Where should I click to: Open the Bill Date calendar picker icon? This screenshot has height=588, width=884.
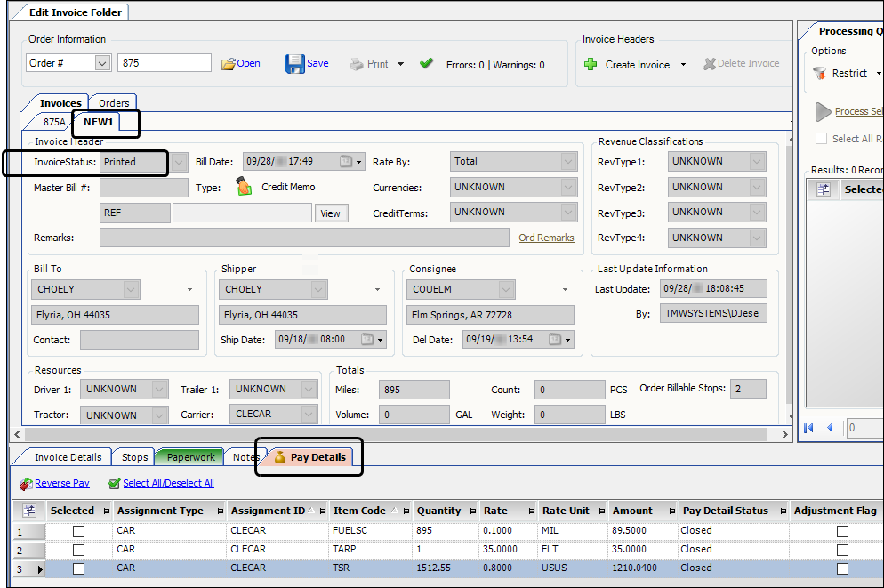(346, 162)
